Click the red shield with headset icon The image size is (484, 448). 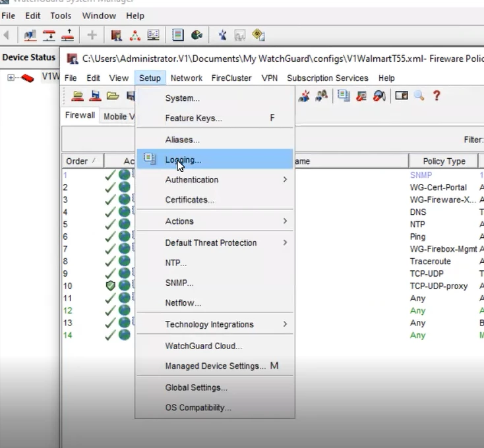(379, 96)
